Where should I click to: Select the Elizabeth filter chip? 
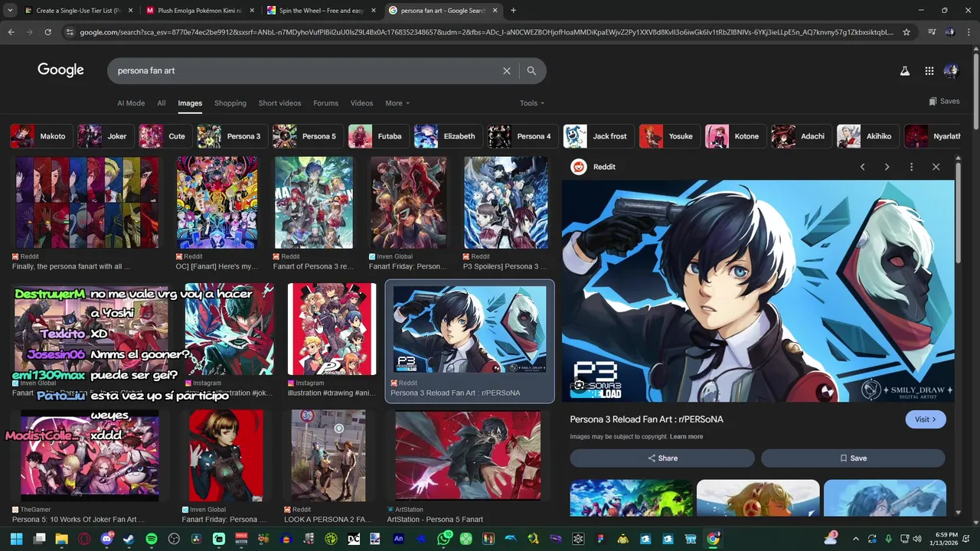[x=449, y=136]
